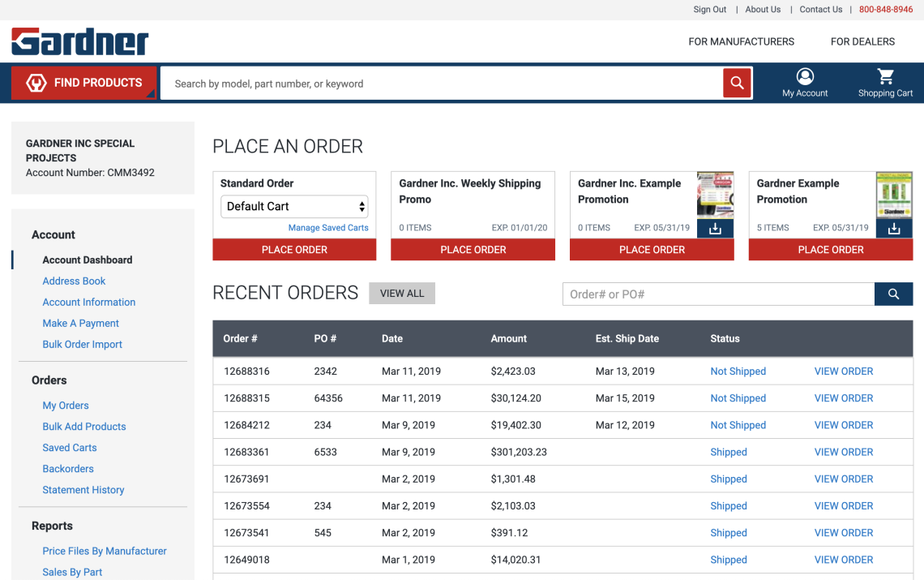
Task: Open the For Manufacturers menu
Action: pos(741,42)
